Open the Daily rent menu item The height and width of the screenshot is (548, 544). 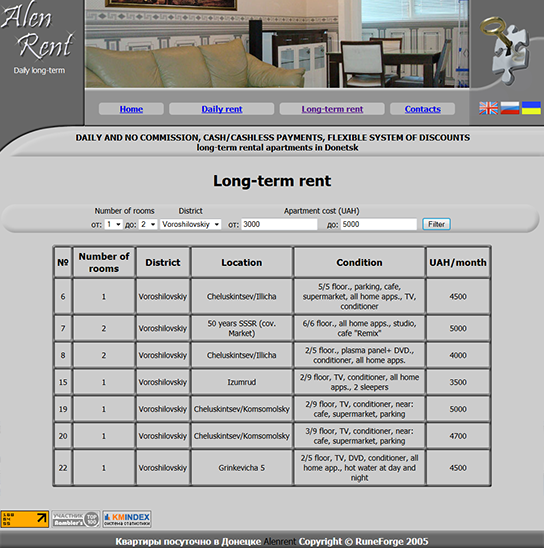click(222, 109)
